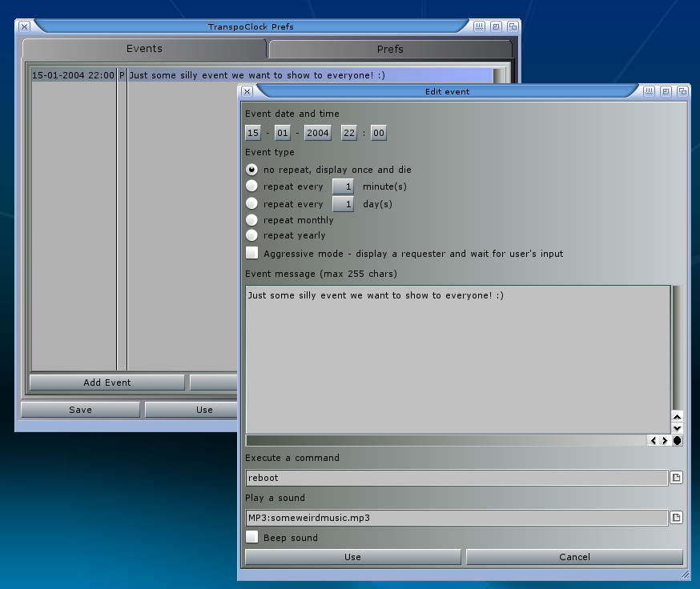The height and width of the screenshot is (589, 700).
Task: Select the repeat yearly option
Action: click(251, 235)
